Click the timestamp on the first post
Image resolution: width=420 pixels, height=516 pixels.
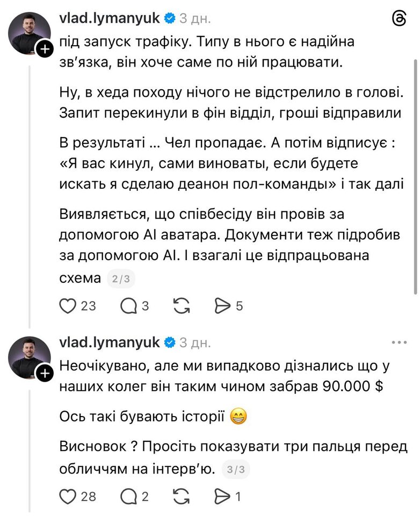[195, 19]
